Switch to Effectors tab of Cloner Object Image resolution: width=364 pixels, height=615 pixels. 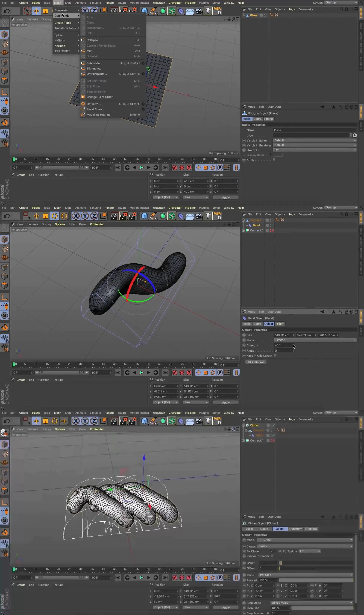[x=311, y=529]
